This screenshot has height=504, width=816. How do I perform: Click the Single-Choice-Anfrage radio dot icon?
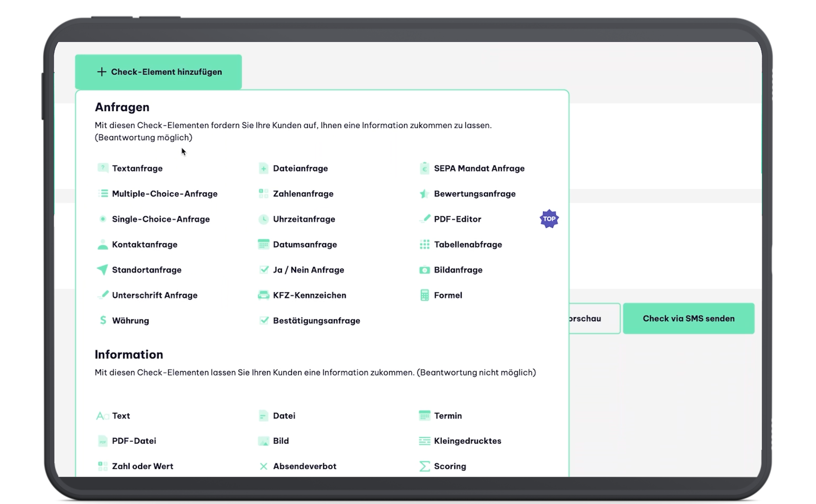[103, 219]
